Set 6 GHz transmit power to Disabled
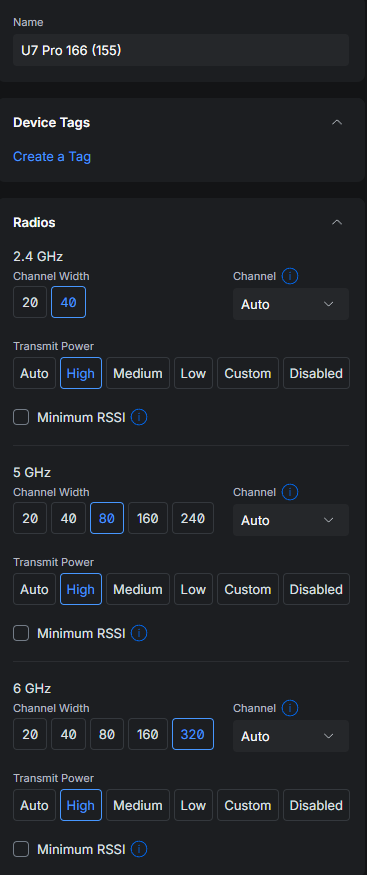367x875 pixels. [x=316, y=805]
